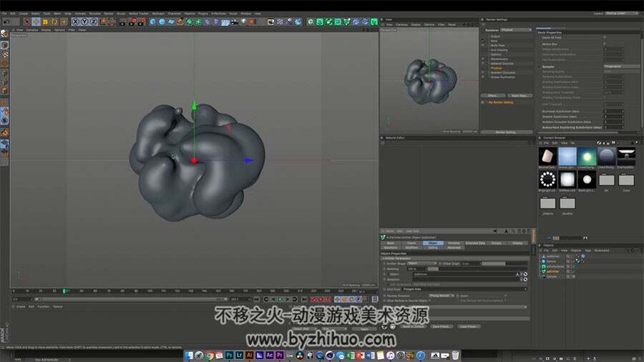644x362 pixels.
Task: Click the Cube primitive icon
Action: 153,21
